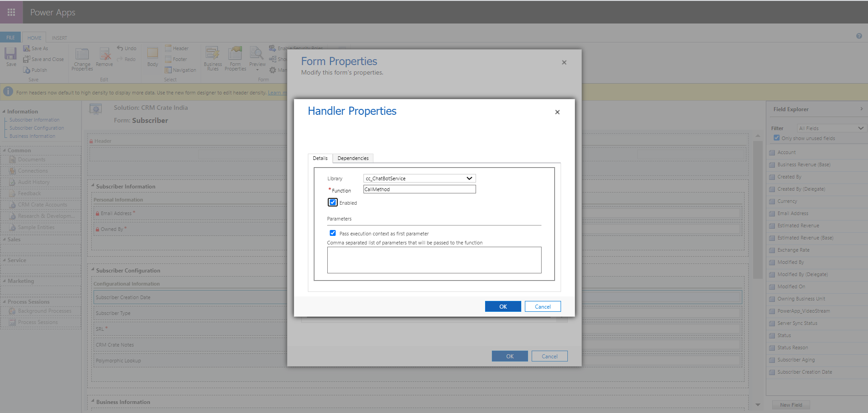
Task: Uncheck Pass execution context as first parameter
Action: (x=333, y=233)
